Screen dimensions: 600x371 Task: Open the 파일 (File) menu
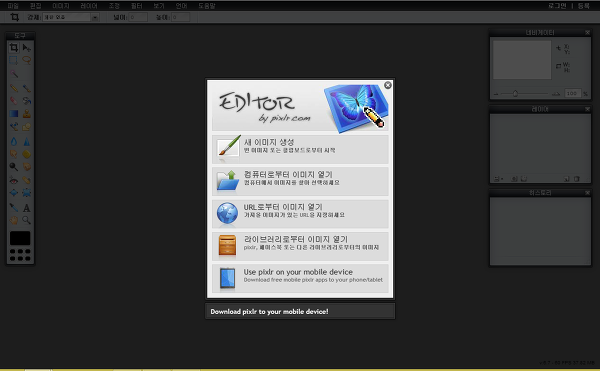(x=13, y=6)
